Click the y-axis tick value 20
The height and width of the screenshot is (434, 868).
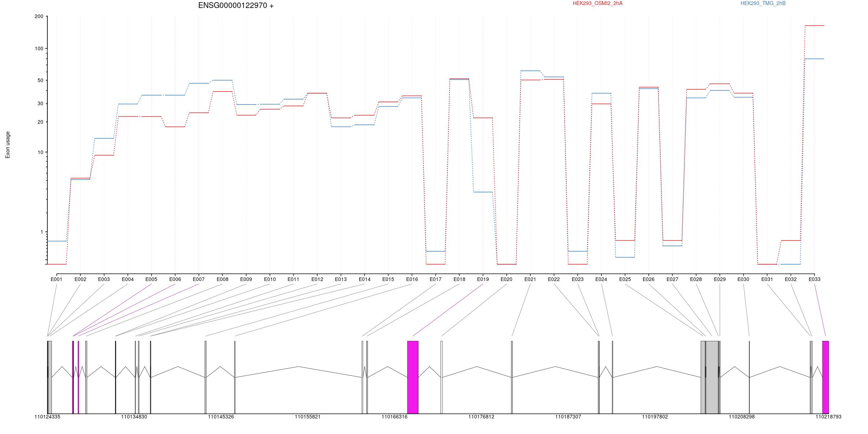(x=41, y=122)
